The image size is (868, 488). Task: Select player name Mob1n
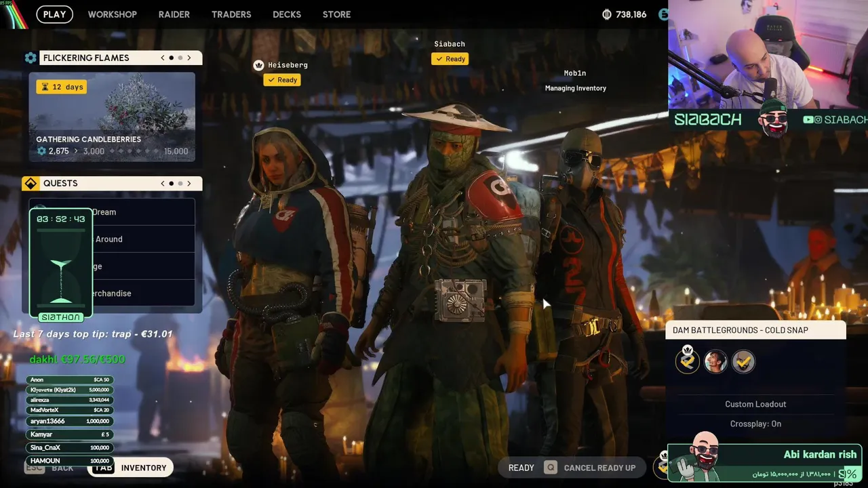click(x=575, y=73)
